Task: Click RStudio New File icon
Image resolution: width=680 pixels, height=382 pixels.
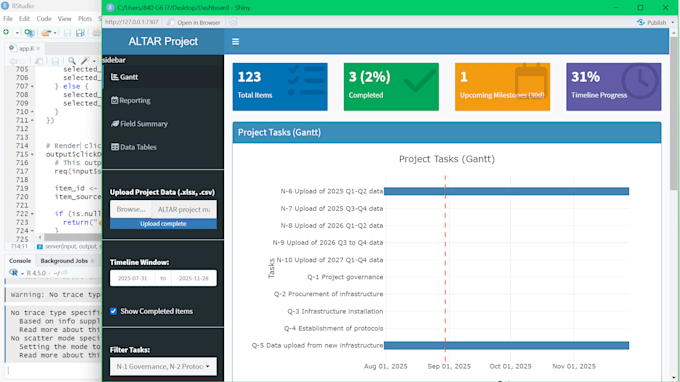Action: 6,32
